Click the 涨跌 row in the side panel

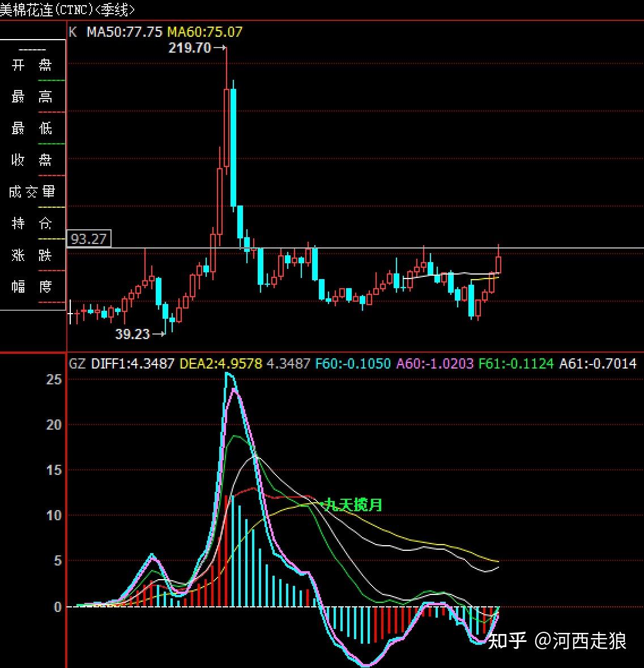32,255
